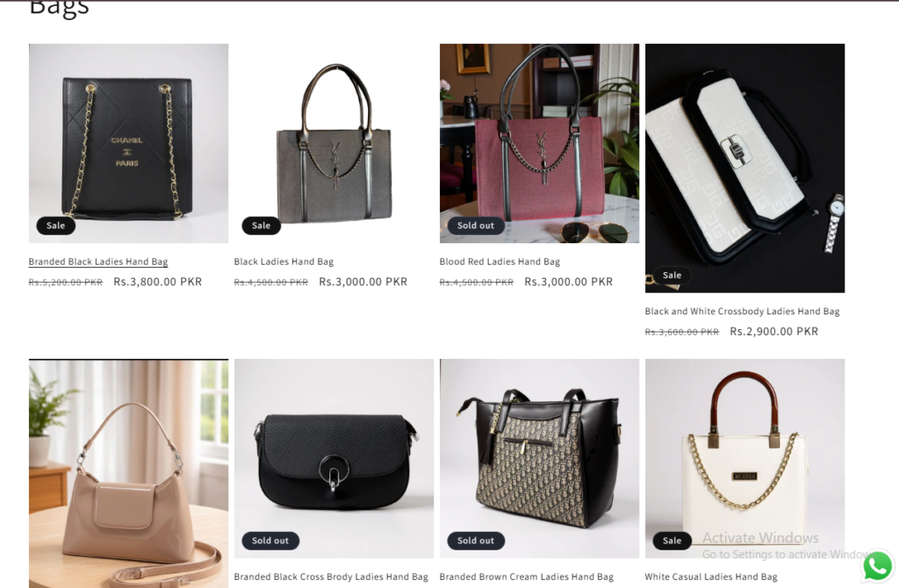Select the brown patterned tote bag image

point(539,458)
